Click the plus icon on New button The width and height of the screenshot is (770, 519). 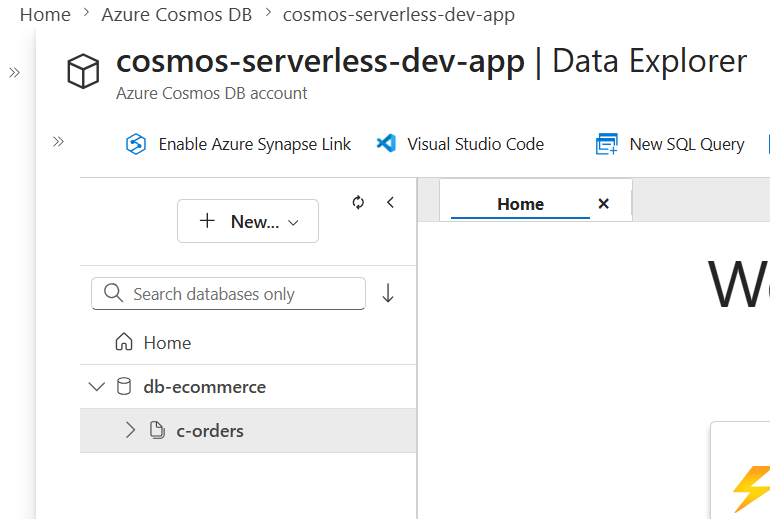tap(207, 220)
